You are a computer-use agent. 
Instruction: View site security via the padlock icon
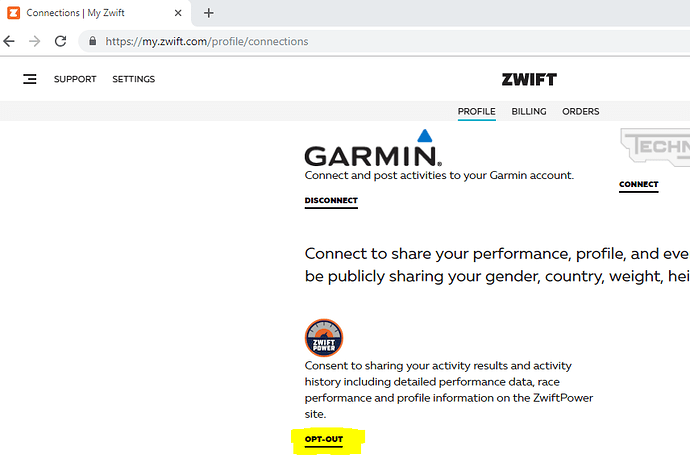[92, 41]
